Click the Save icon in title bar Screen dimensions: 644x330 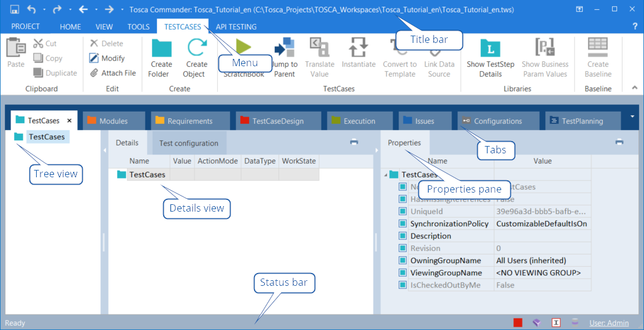14,9
